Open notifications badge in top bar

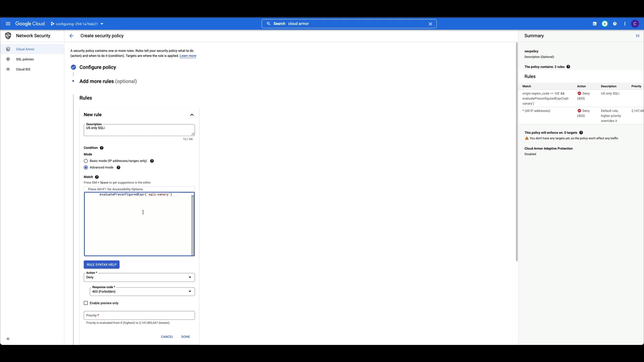tap(605, 24)
